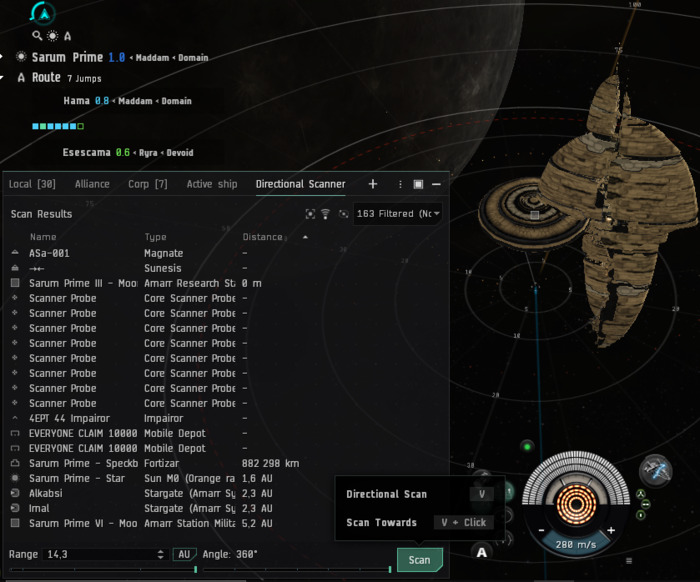Click the Range slider track
The width and height of the screenshot is (700, 582).
(x=103, y=570)
